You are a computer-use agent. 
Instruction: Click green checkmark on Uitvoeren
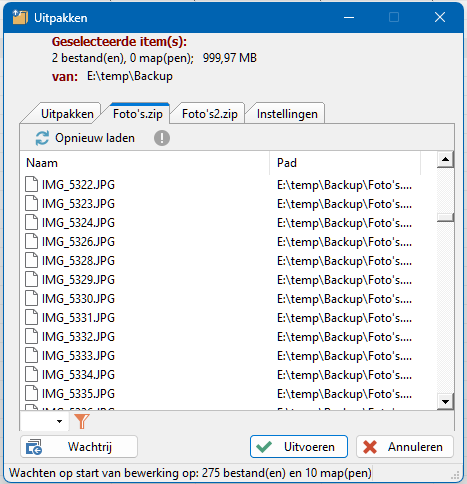click(264, 447)
